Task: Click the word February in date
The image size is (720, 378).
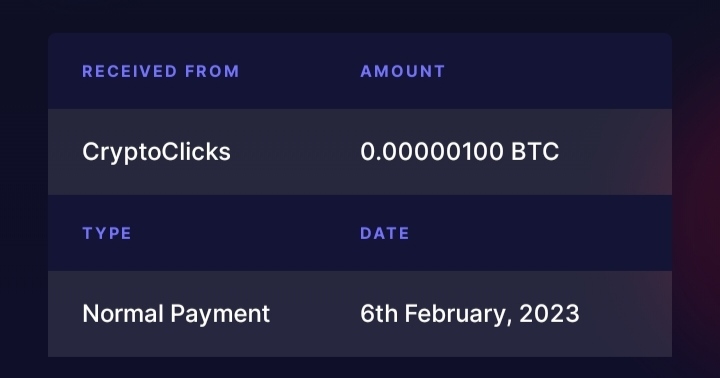Action: tap(458, 315)
